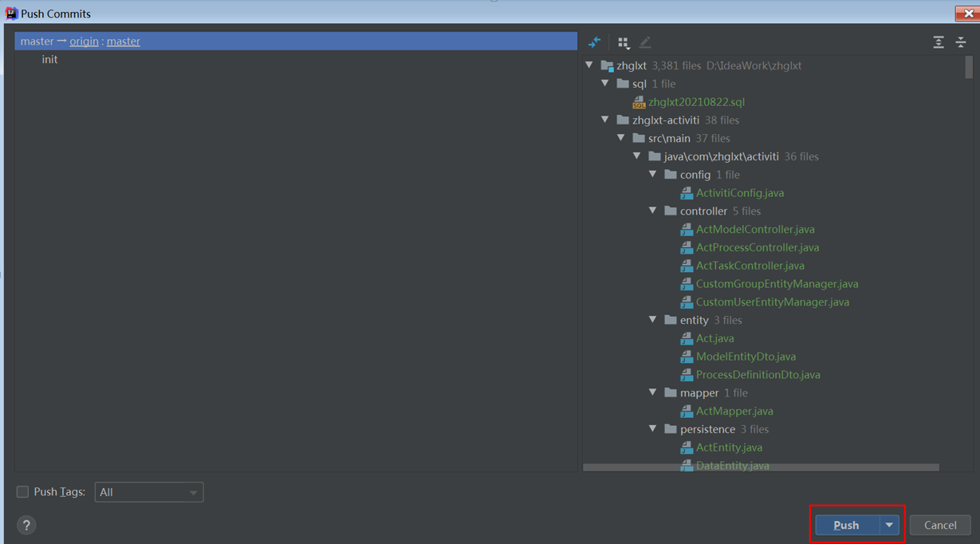The width and height of the screenshot is (980, 544).
Task: Open the Push button dropdown arrow
Action: pyautogui.click(x=888, y=525)
